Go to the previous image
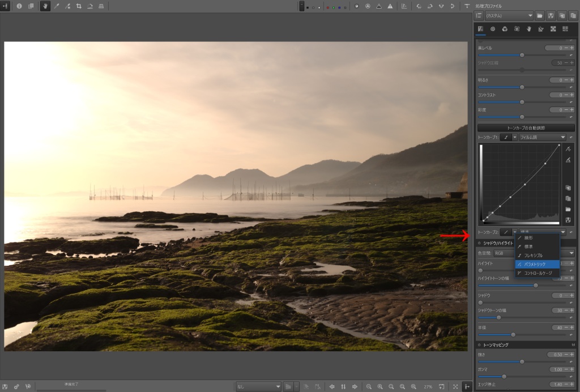 coord(332,386)
